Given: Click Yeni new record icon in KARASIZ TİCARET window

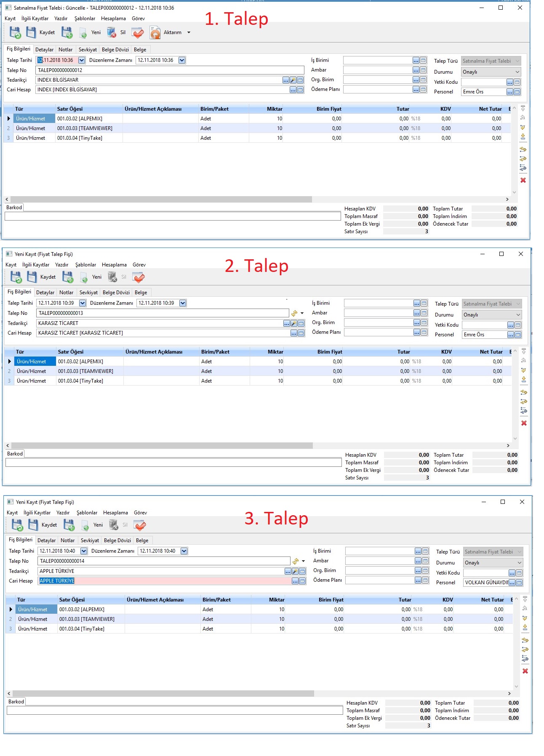Looking at the screenshot, I should coord(84,277).
